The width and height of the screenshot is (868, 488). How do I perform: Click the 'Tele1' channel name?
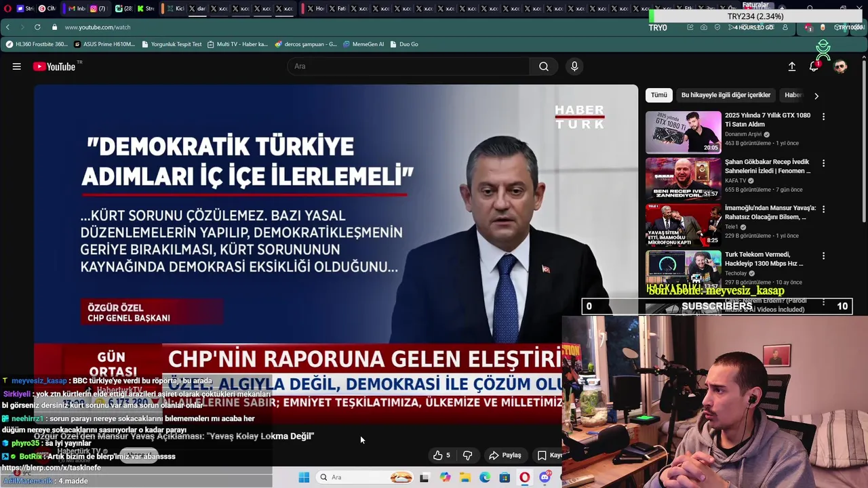click(x=732, y=227)
